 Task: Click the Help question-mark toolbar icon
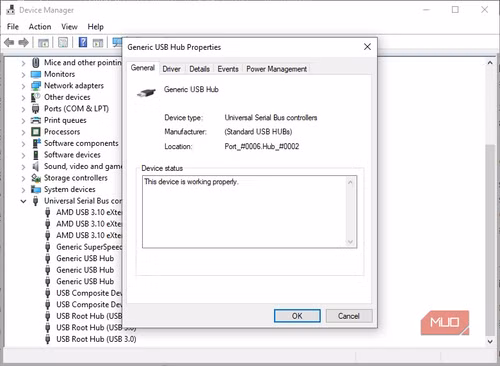coord(83,42)
